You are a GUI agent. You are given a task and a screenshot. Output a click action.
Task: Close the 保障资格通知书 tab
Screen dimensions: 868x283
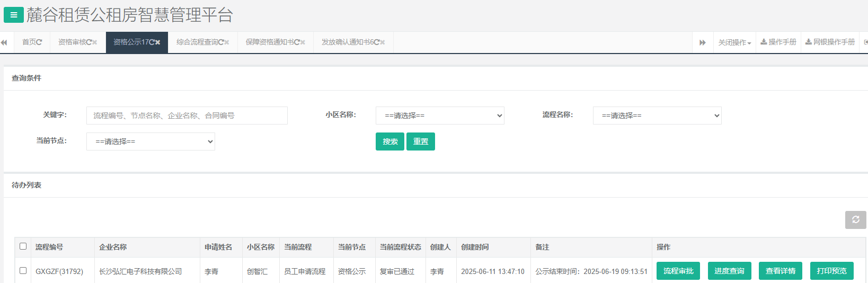click(303, 42)
